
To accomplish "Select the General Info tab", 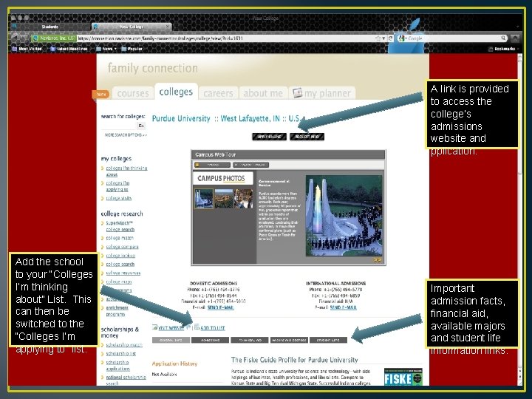I will (x=171, y=340).
